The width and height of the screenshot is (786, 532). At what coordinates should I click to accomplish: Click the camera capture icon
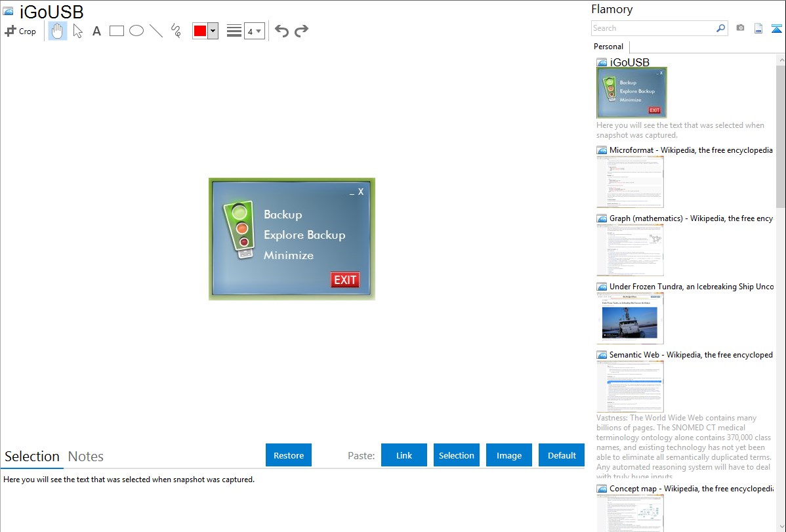point(740,28)
